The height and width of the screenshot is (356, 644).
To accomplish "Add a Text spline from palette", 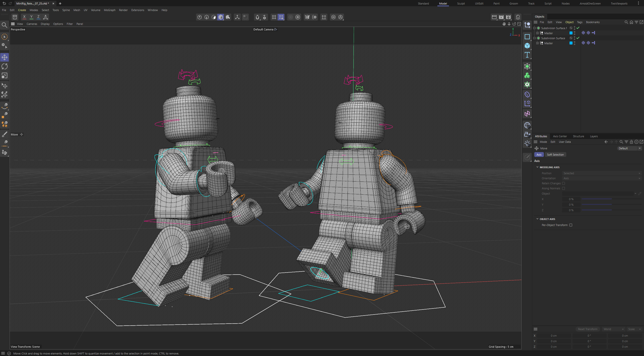I will 527,55.
